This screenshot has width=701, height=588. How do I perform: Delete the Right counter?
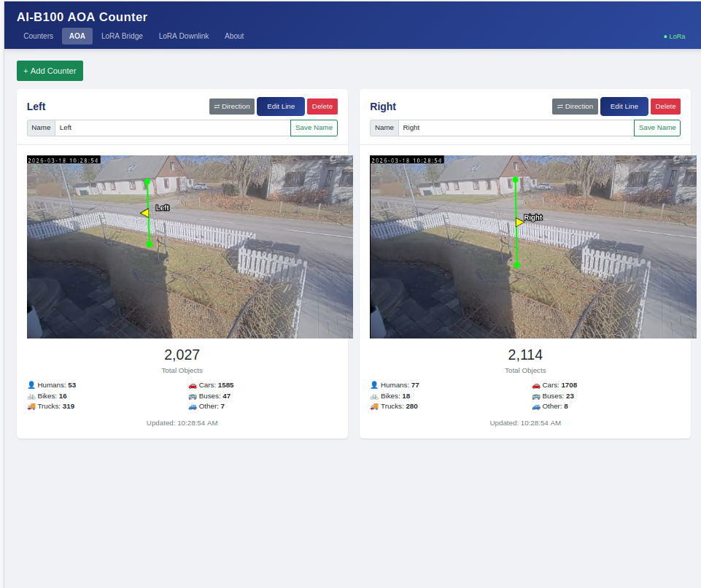coord(665,107)
